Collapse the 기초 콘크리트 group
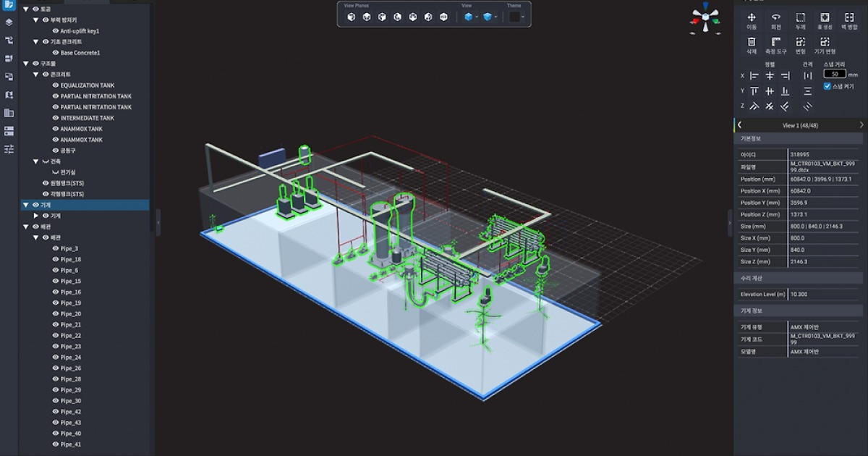The height and width of the screenshot is (456, 868). pos(35,42)
